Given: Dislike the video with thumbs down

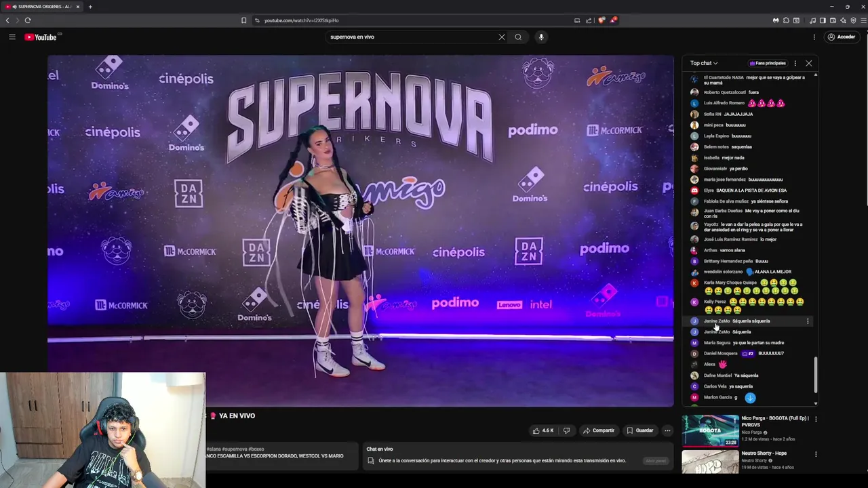Looking at the screenshot, I should 566,430.
